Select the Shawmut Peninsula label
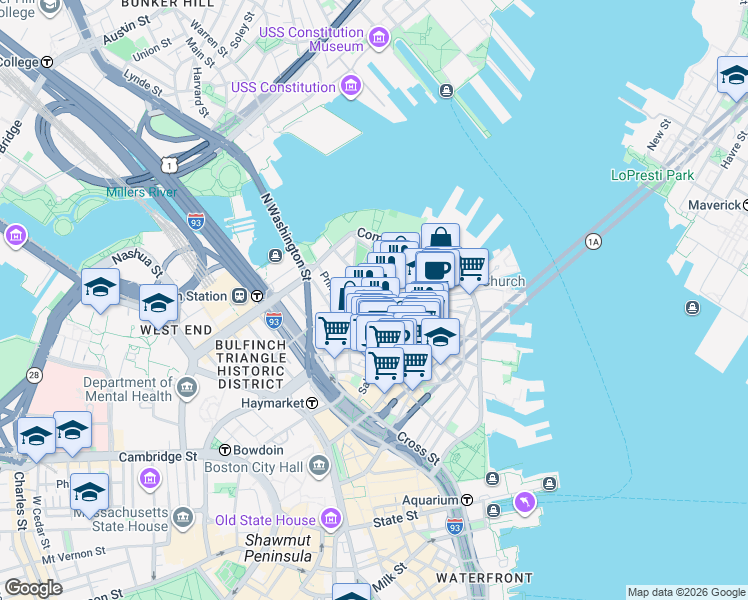 click(278, 548)
